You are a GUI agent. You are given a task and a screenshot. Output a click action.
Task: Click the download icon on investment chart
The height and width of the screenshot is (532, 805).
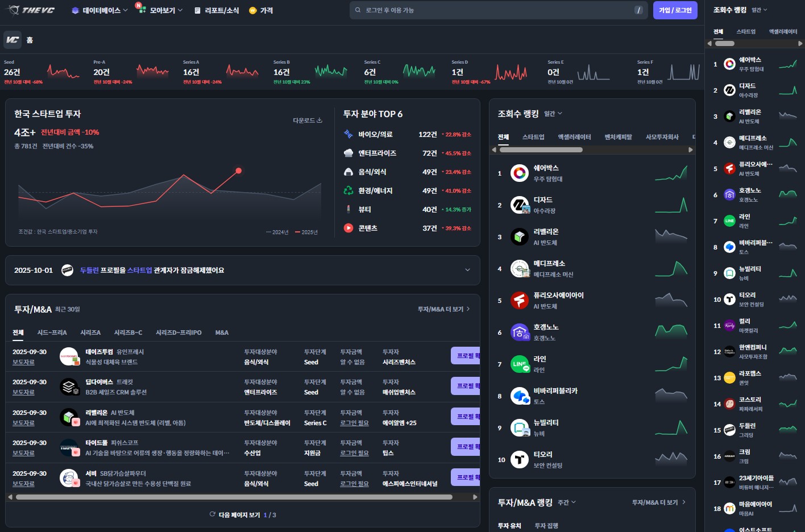319,120
